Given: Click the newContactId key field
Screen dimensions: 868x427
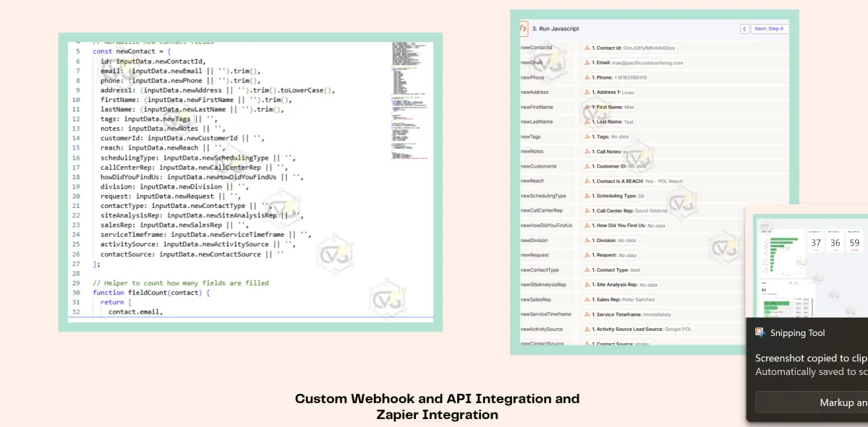Looking at the screenshot, I should coord(548,48).
